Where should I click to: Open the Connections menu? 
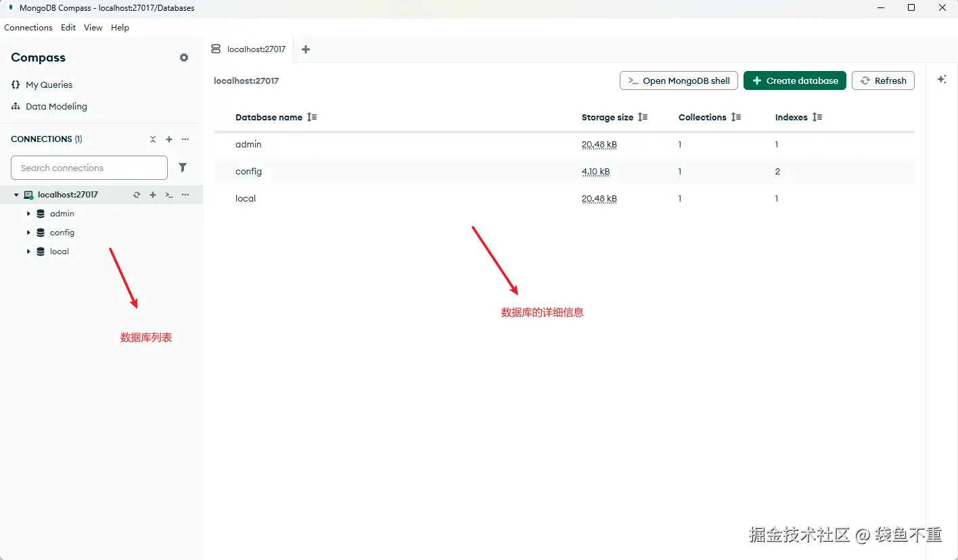pos(28,28)
